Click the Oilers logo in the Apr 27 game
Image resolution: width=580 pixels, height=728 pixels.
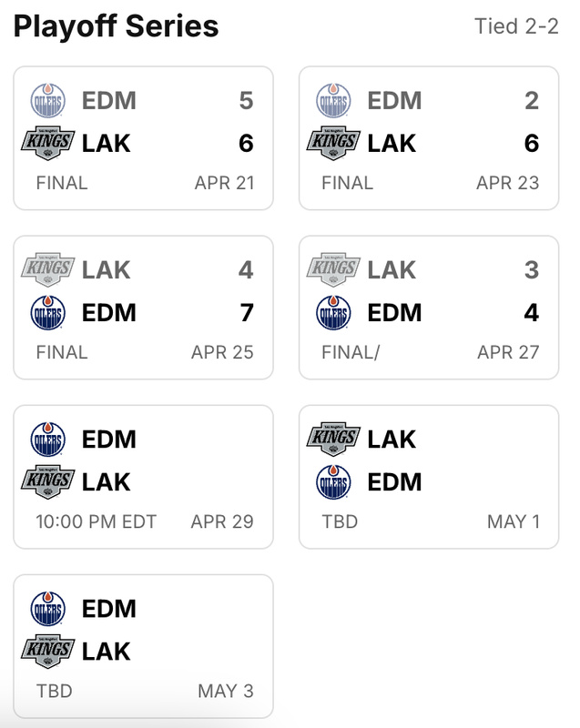333,312
